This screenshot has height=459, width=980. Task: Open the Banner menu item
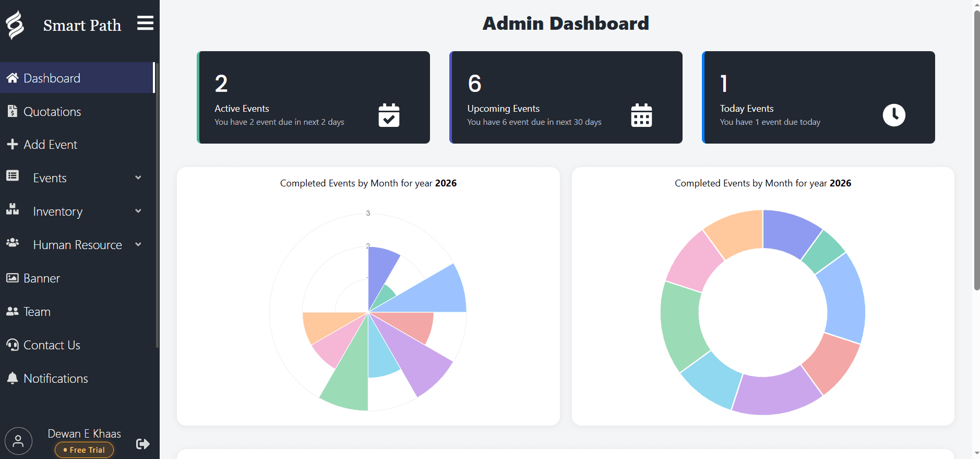click(78, 278)
